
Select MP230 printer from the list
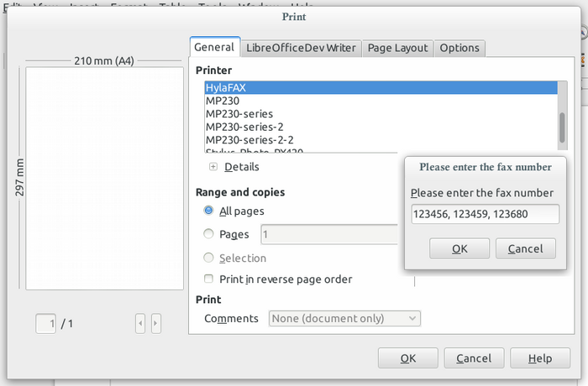[x=223, y=101]
